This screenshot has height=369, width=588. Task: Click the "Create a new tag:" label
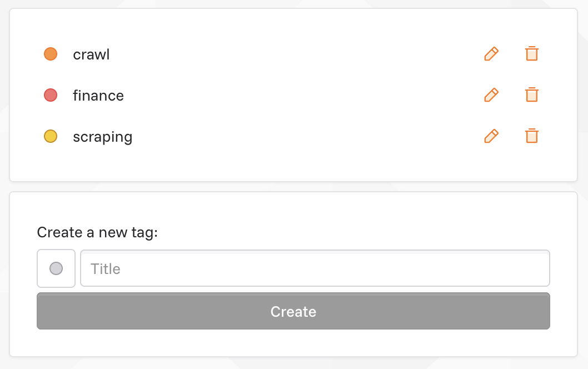click(97, 232)
